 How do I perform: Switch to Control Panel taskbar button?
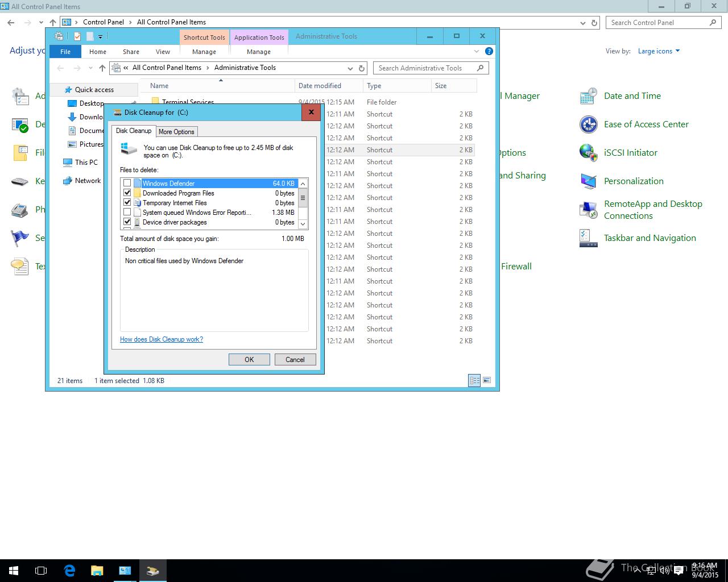point(125,571)
